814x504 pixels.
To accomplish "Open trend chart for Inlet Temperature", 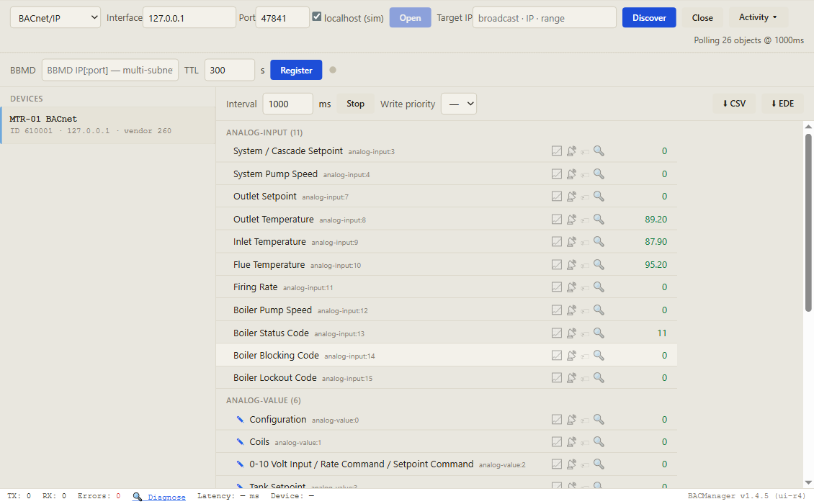I will [x=557, y=241].
